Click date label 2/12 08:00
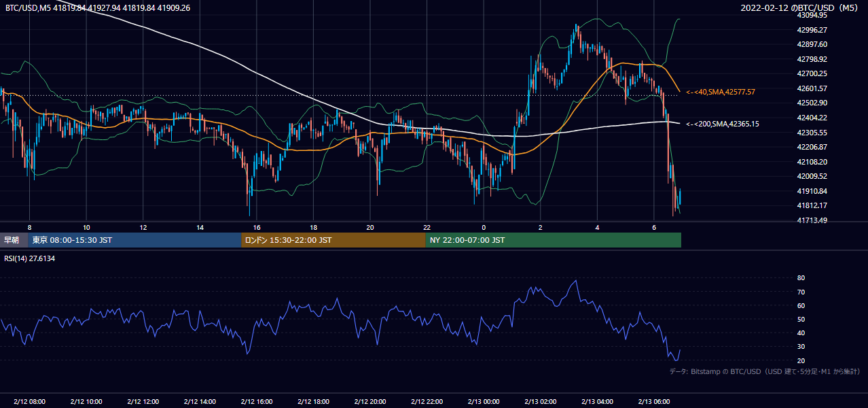This screenshot has height=408, width=868. coord(29,402)
